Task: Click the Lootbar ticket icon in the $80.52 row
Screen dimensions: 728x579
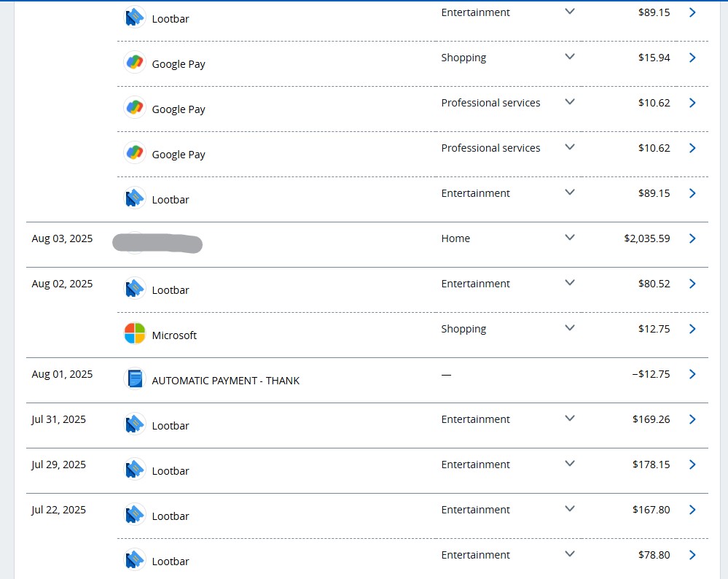Action: pos(135,289)
